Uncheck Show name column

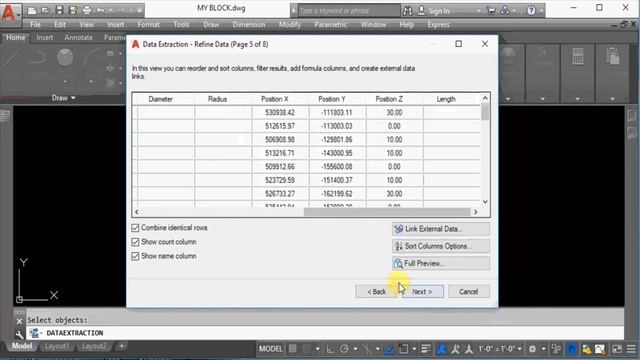coord(135,256)
